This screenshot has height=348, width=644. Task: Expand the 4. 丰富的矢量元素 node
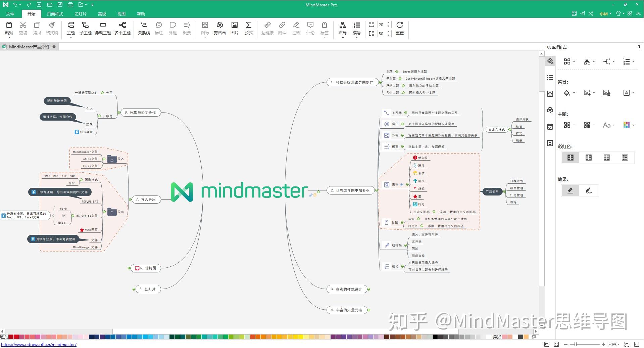[369, 310]
